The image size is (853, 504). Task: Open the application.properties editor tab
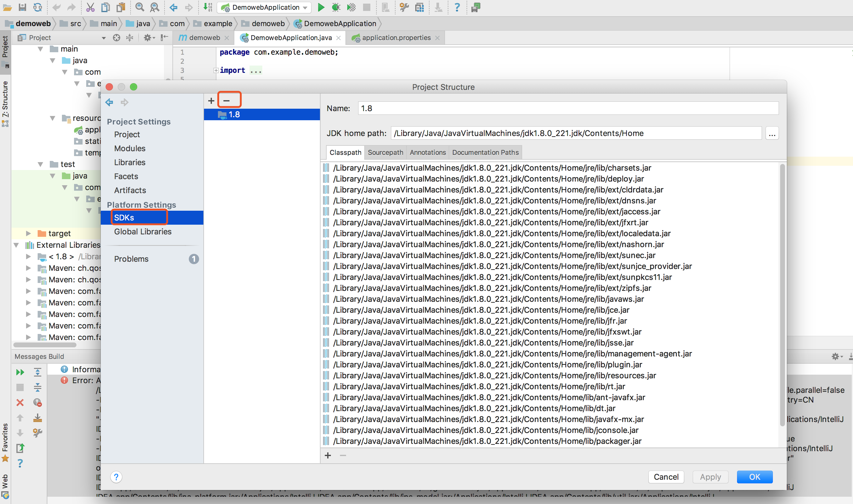pos(396,38)
